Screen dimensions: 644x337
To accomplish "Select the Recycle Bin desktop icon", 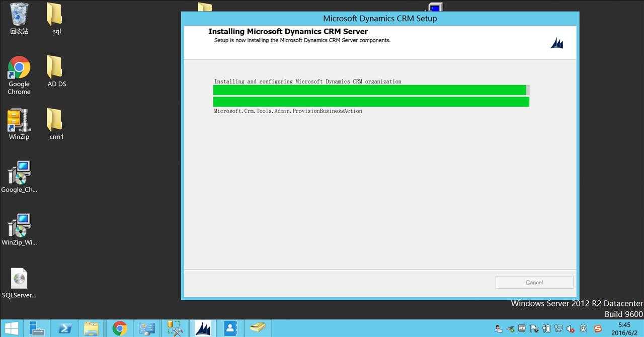I will pos(19,19).
